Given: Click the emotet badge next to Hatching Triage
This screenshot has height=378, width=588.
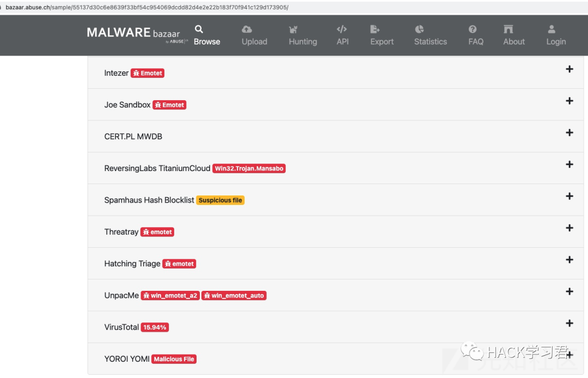Looking at the screenshot, I should point(179,264).
